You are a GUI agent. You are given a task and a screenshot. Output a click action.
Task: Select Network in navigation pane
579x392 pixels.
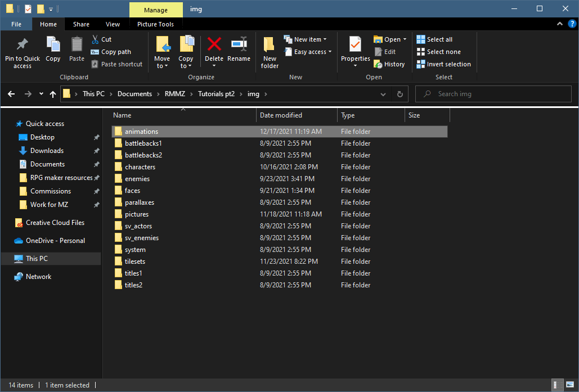[38, 277]
